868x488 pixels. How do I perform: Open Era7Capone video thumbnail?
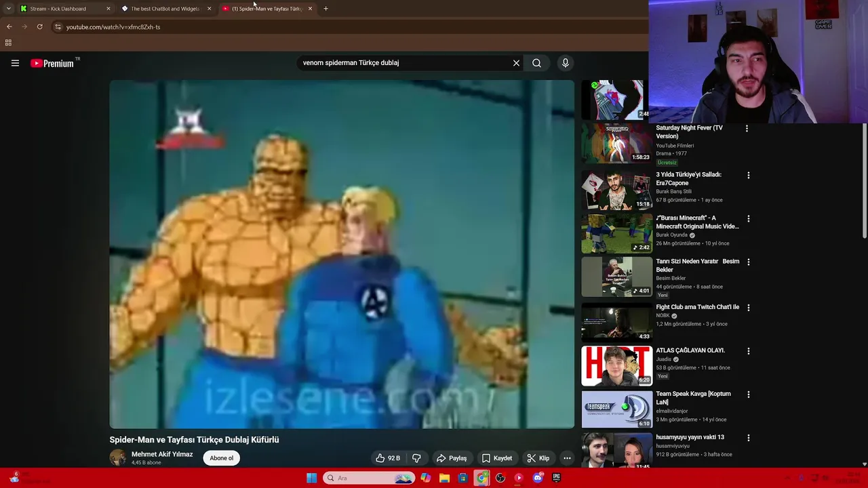click(616, 190)
